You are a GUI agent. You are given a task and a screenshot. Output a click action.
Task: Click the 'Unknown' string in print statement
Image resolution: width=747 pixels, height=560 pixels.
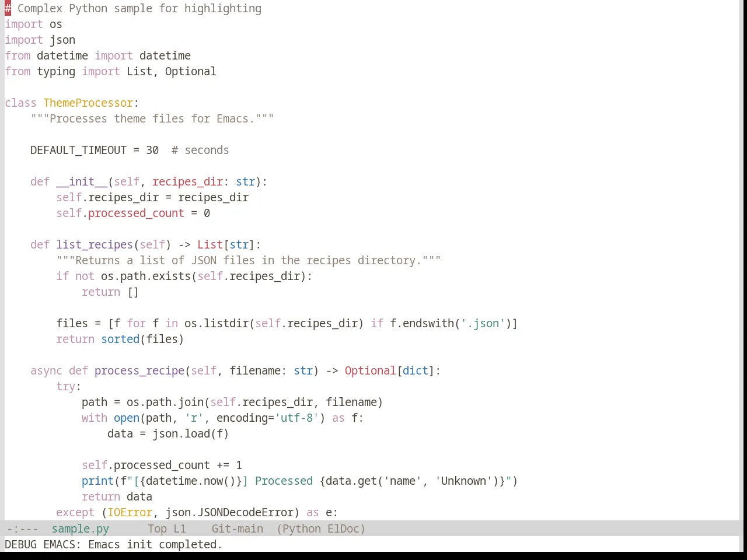(x=464, y=481)
